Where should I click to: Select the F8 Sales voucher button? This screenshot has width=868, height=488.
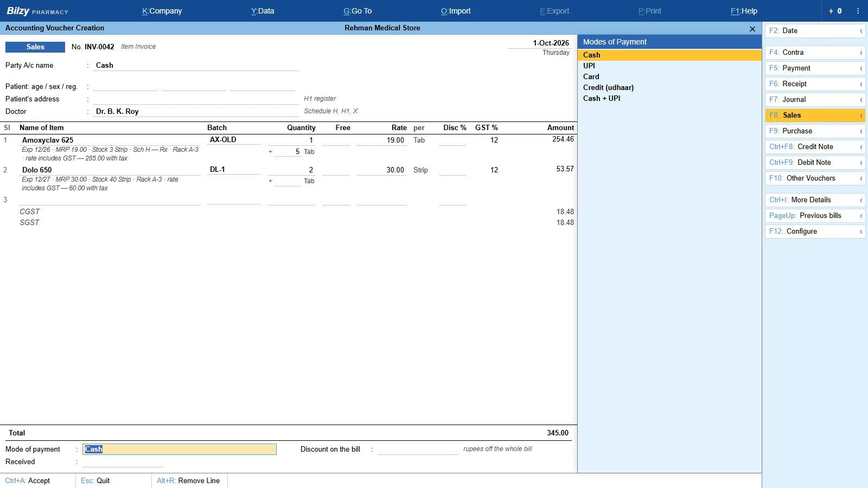pos(815,115)
